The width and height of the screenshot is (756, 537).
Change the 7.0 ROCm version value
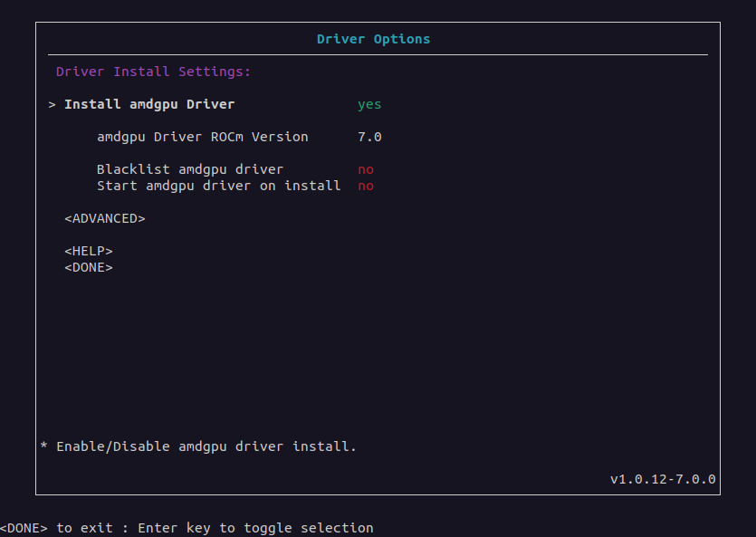click(x=369, y=137)
